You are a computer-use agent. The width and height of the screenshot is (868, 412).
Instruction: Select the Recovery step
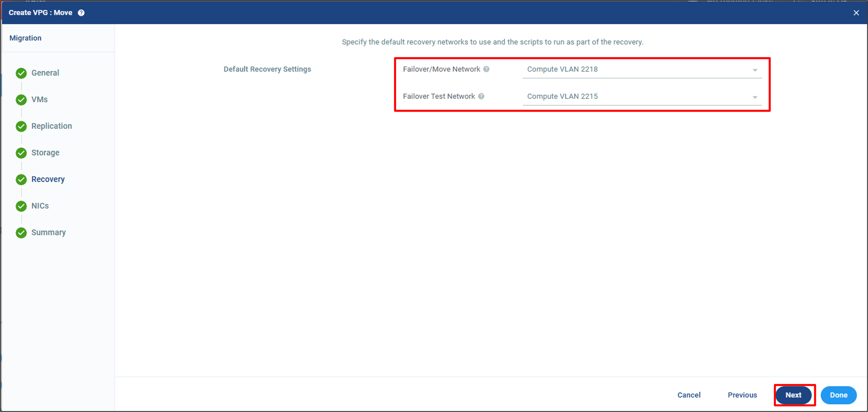pyautogui.click(x=48, y=179)
